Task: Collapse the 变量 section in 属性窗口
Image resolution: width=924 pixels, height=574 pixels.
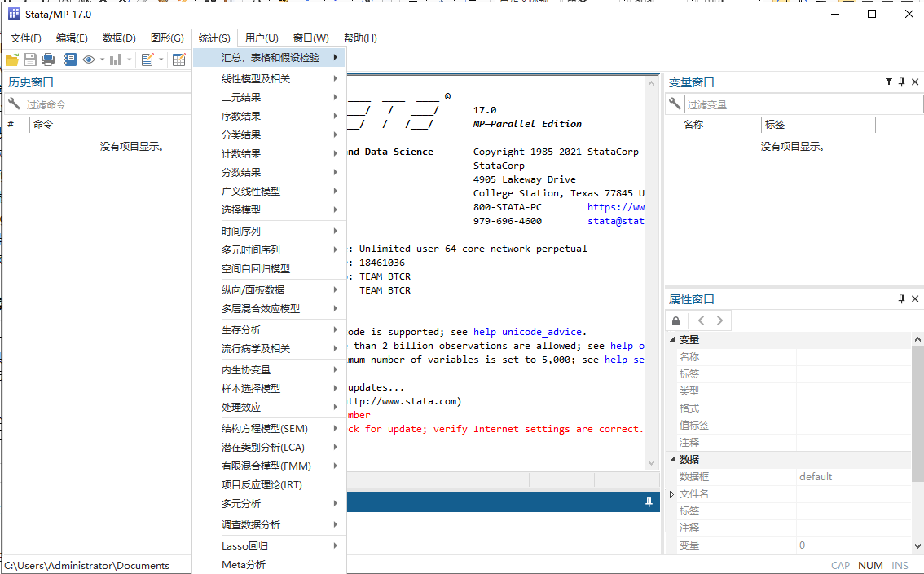Action: click(672, 340)
